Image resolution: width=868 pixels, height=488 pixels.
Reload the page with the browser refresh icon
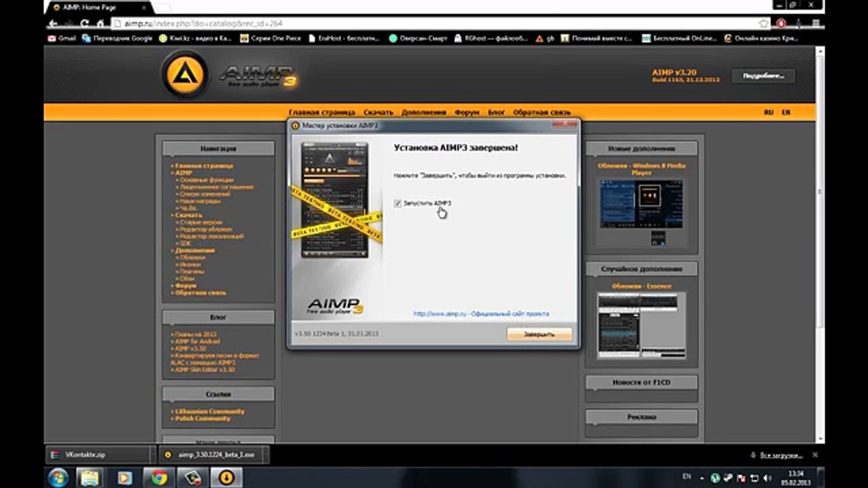(85, 23)
